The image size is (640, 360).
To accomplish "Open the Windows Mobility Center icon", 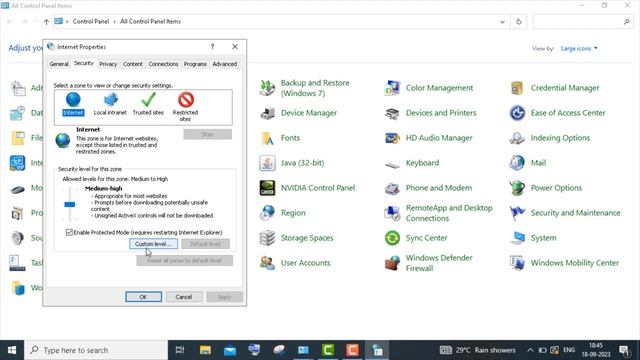I will coord(517,263).
